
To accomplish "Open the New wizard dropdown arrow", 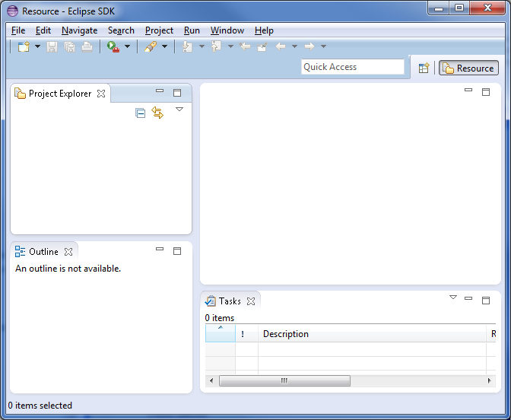I will (x=37, y=46).
